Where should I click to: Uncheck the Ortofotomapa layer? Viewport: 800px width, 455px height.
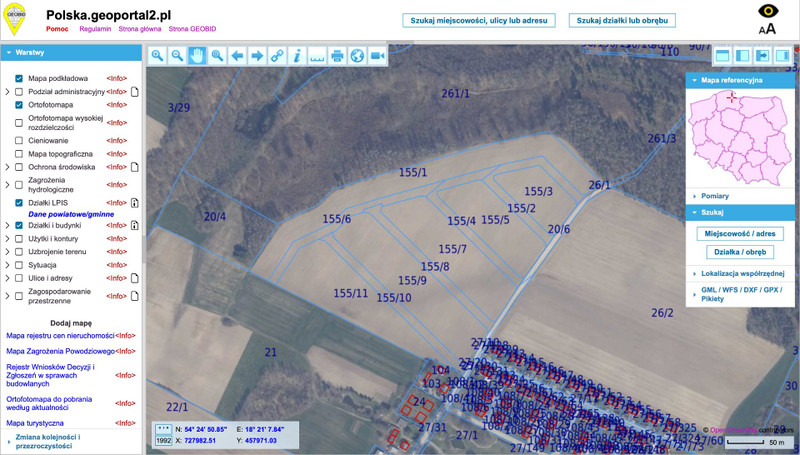[x=19, y=104]
